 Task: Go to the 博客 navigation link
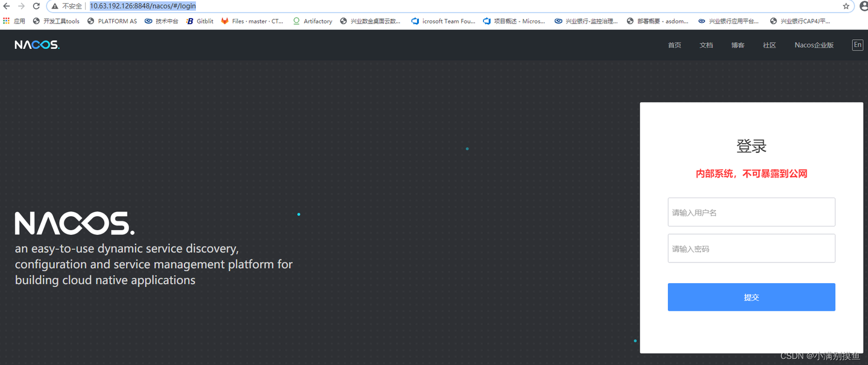[738, 45]
